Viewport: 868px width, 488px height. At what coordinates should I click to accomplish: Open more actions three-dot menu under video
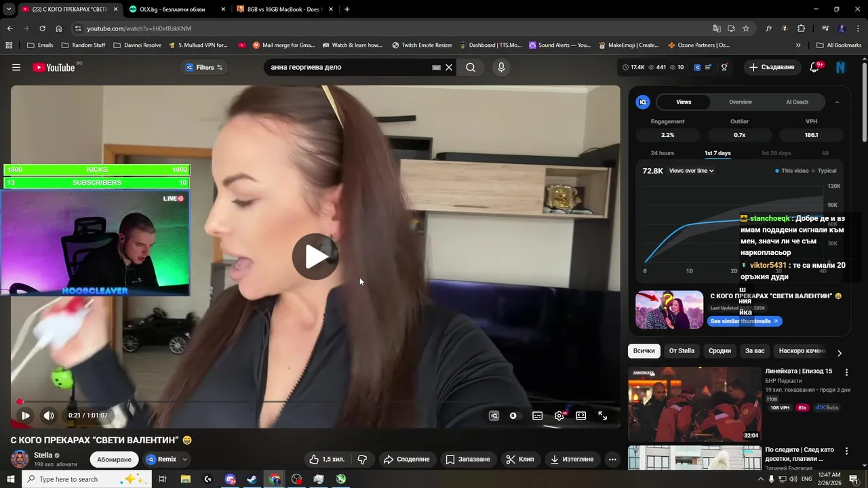click(x=612, y=459)
